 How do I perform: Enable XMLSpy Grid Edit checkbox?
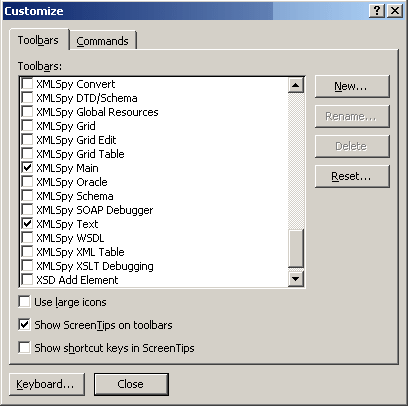(x=27, y=140)
